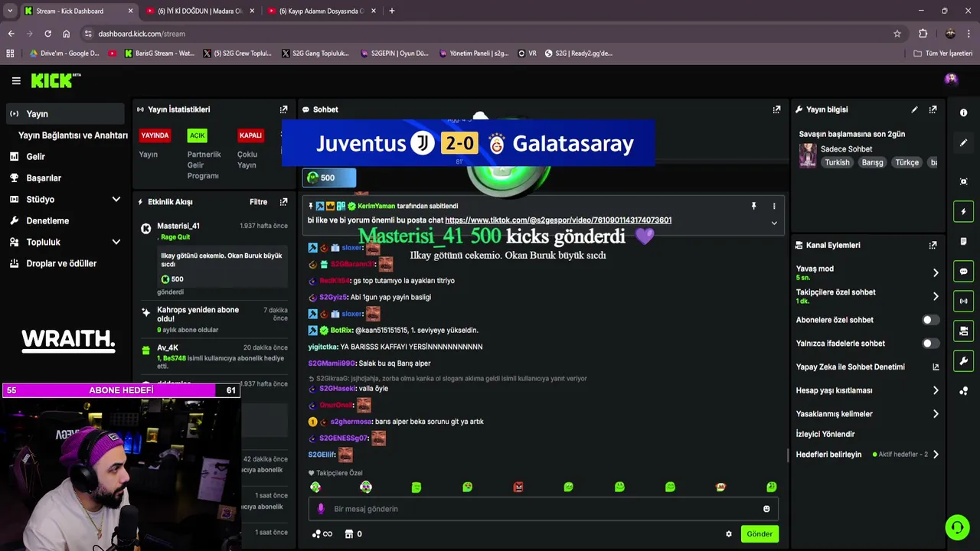Expand the pinned message chevron
This screenshot has height=551, width=980.
[774, 223]
